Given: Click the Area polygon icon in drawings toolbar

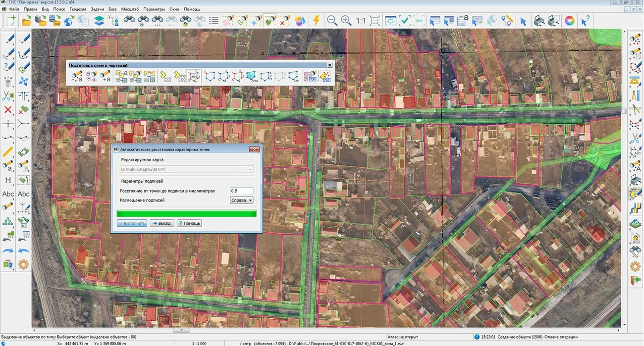Looking at the screenshot, I should [x=252, y=76].
